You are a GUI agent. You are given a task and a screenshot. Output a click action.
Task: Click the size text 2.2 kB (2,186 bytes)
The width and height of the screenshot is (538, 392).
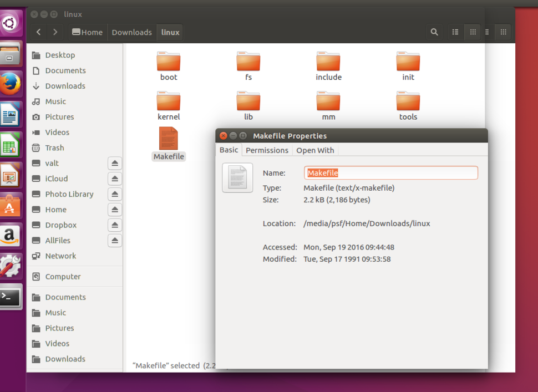click(337, 200)
